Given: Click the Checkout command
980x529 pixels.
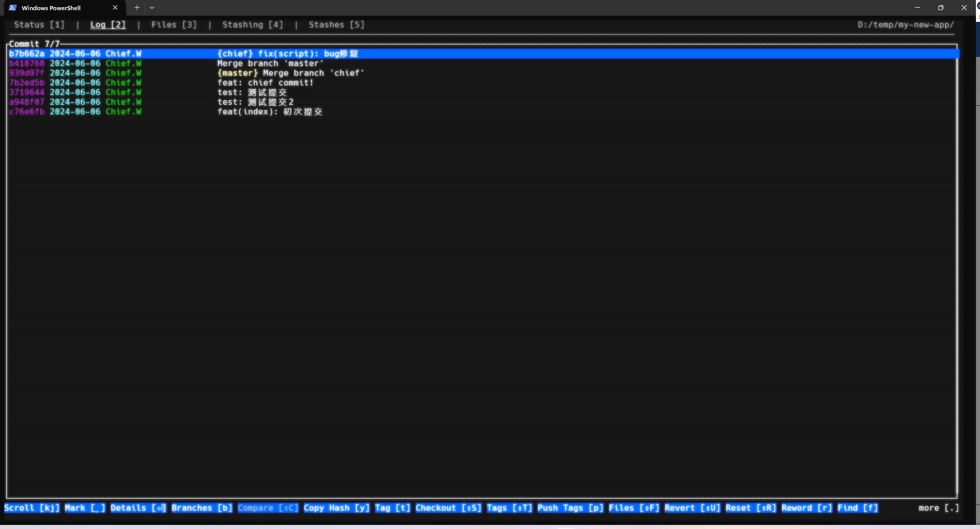Looking at the screenshot, I should click(449, 508).
